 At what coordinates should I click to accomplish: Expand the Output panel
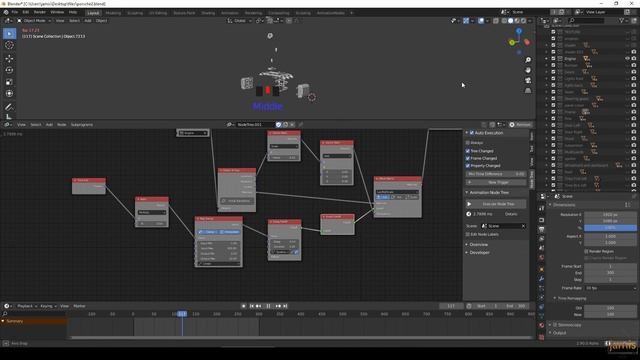point(559,333)
